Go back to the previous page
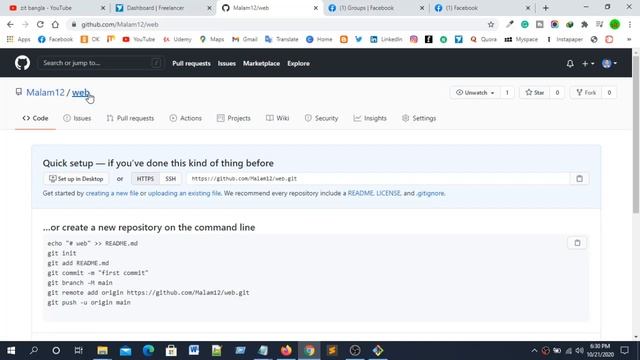 (10, 24)
